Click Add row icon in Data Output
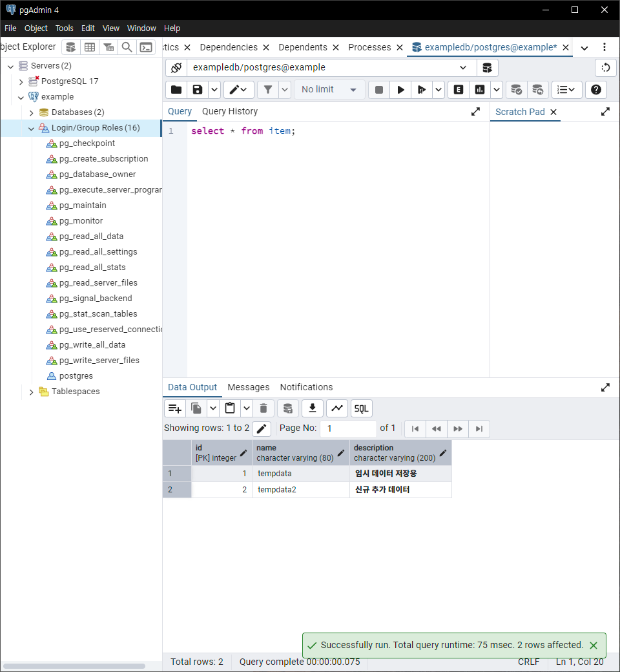 click(175, 408)
